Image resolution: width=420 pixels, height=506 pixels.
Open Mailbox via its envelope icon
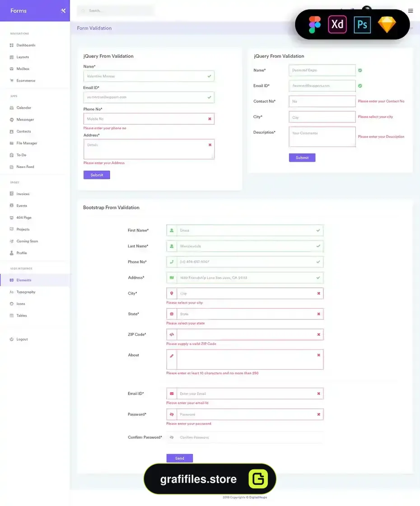click(12, 69)
